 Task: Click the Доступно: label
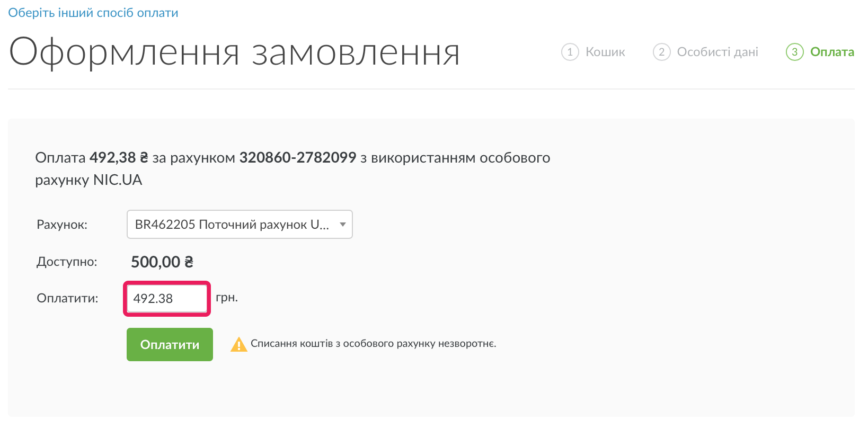[x=67, y=262]
